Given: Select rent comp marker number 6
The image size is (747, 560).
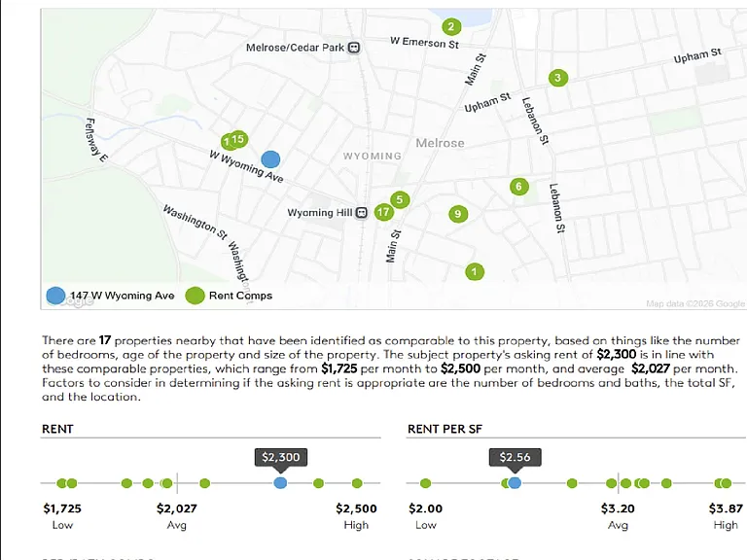Looking at the screenshot, I should pyautogui.click(x=518, y=187).
